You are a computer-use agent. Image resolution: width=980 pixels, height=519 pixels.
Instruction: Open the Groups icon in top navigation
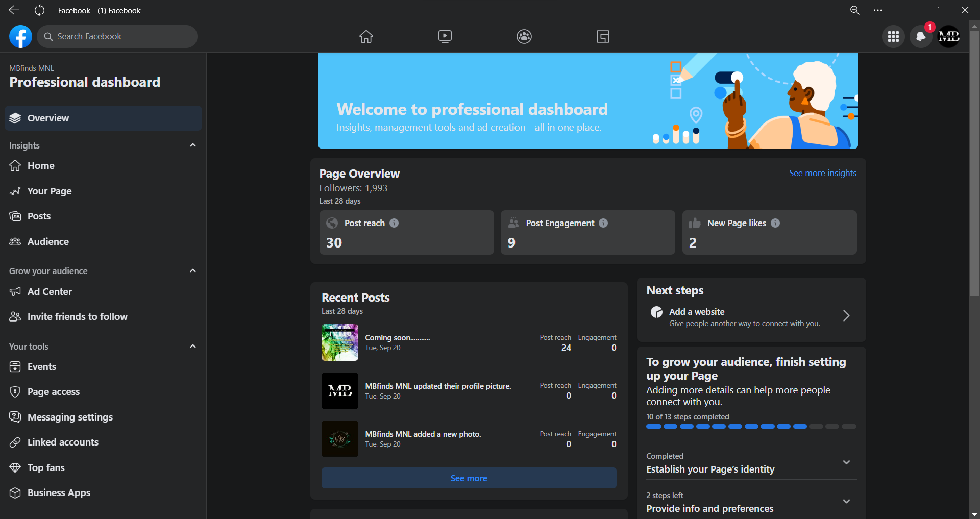click(524, 37)
